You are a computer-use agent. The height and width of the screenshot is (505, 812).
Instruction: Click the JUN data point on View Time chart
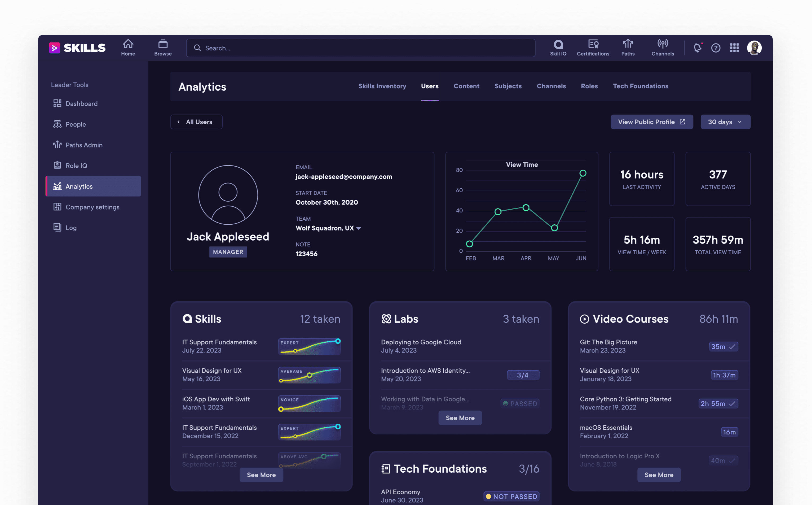pyautogui.click(x=583, y=173)
